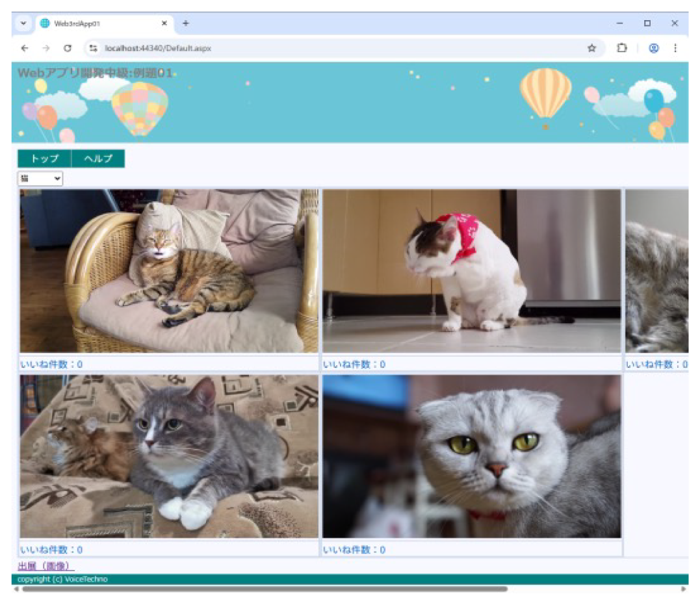This screenshot has height=605, width=700.
Task: Open the Chrome profile avatar icon
Action: click(654, 48)
